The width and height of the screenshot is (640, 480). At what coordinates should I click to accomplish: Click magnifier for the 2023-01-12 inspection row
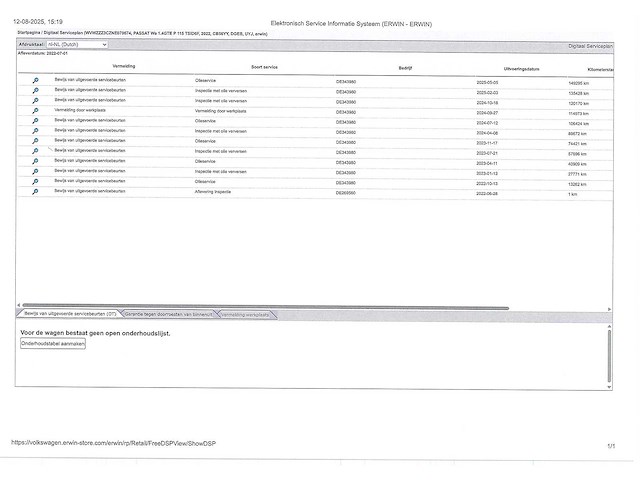36,170
